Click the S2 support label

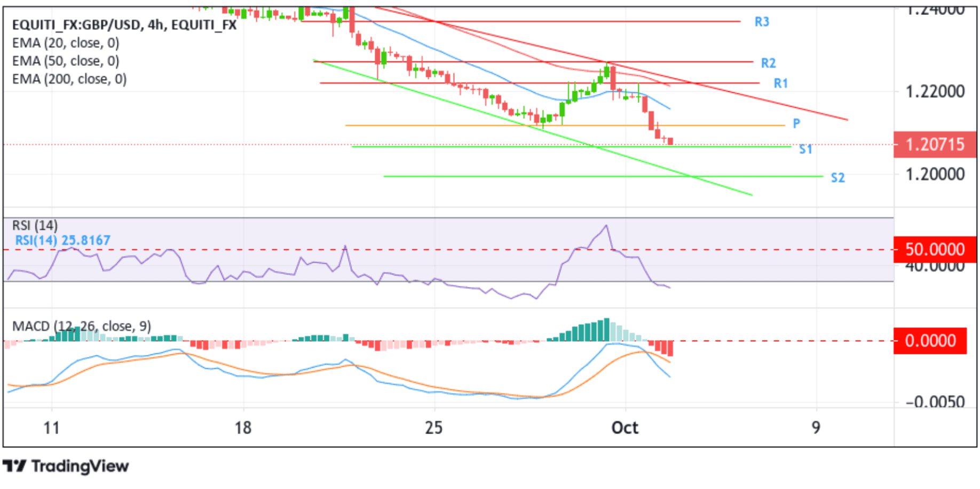[838, 178]
